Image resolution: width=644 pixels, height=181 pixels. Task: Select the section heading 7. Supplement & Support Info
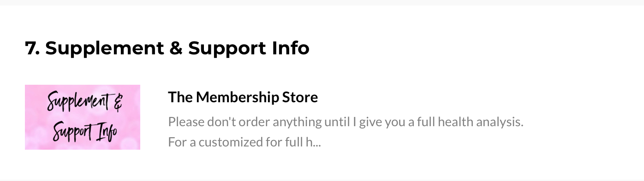tap(167, 48)
